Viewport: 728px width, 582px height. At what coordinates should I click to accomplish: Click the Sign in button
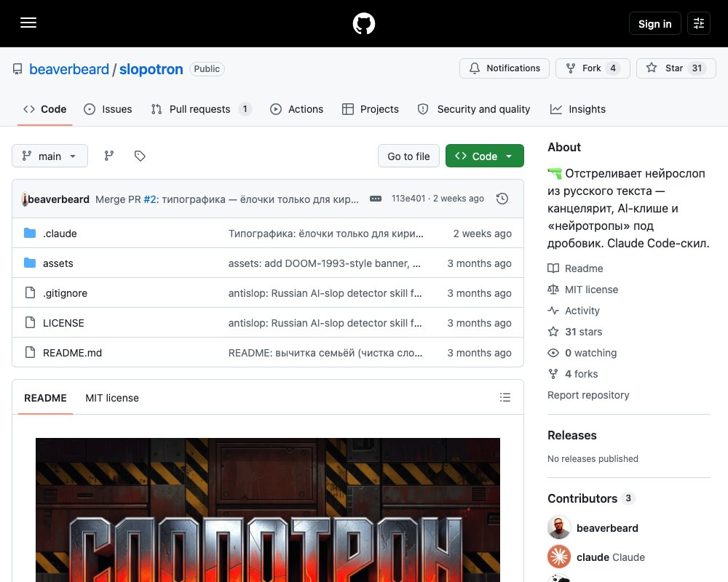coord(654,23)
